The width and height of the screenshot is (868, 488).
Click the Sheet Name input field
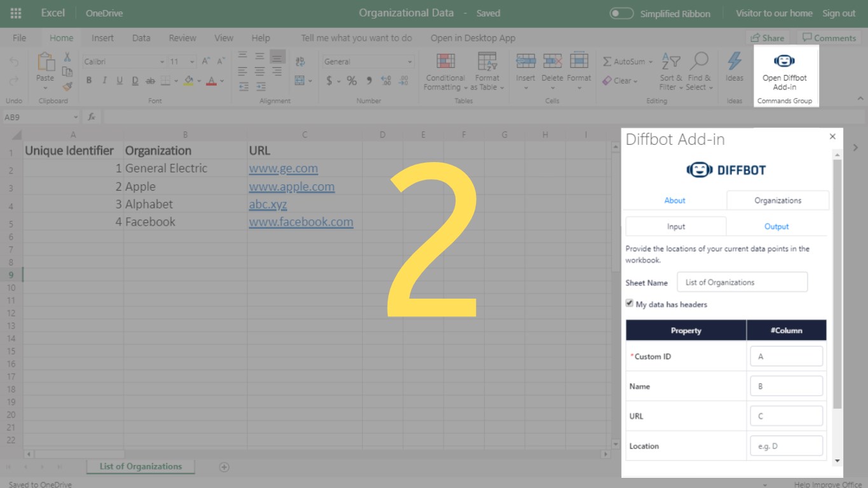[x=742, y=282]
